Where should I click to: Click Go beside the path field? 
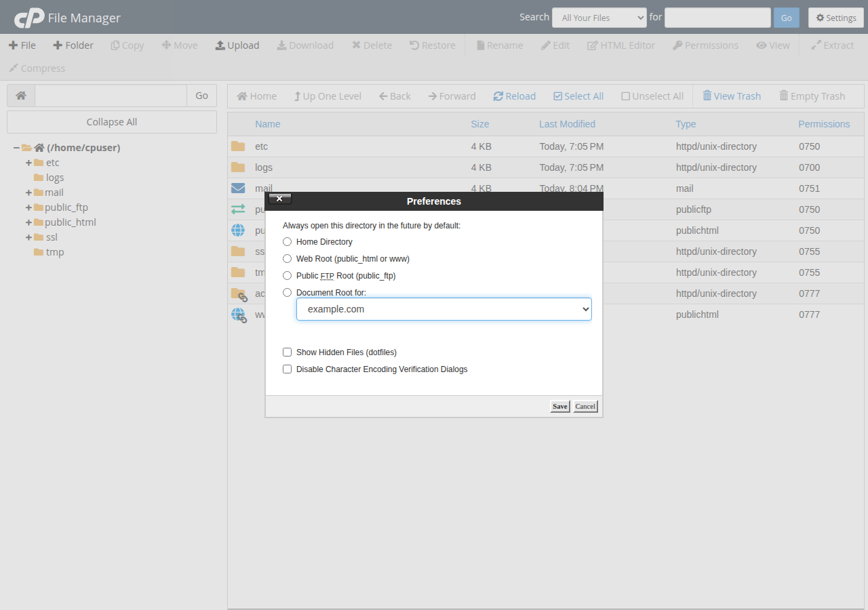(x=201, y=96)
